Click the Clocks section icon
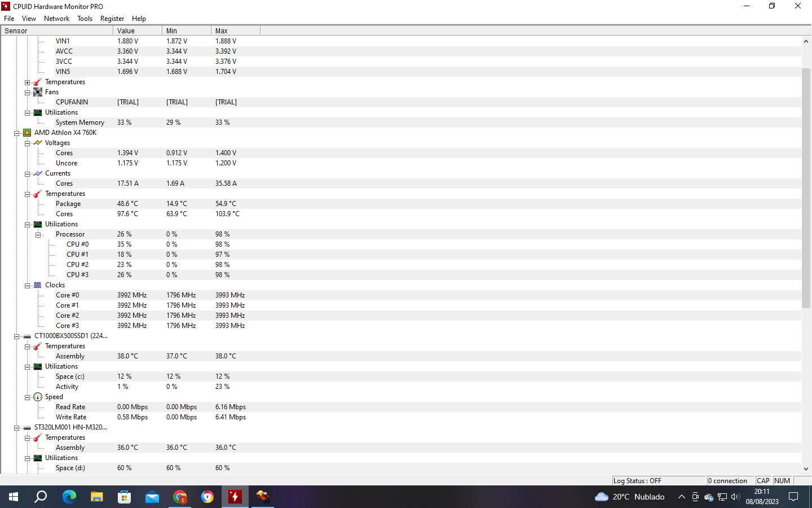The image size is (812, 508). [x=38, y=285]
